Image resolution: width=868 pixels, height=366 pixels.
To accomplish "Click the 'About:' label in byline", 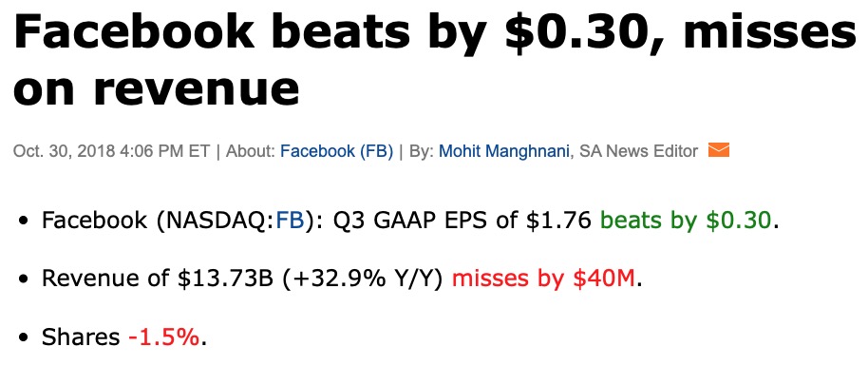I will (250, 151).
